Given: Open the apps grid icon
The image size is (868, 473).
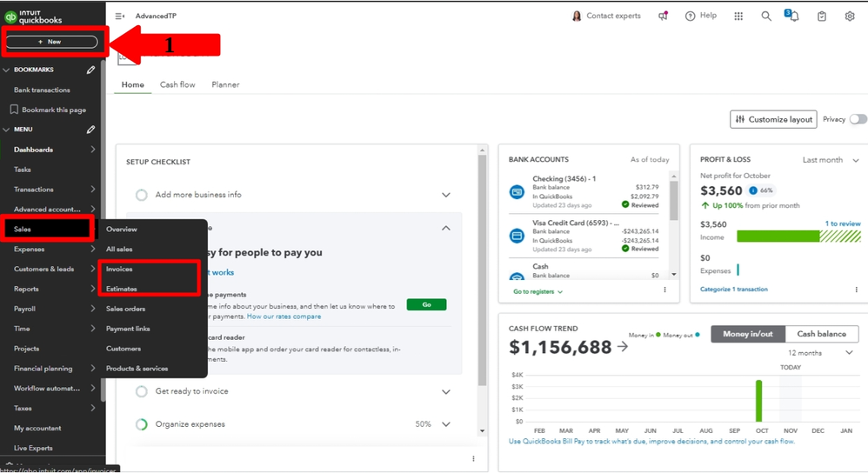Looking at the screenshot, I should pos(738,16).
